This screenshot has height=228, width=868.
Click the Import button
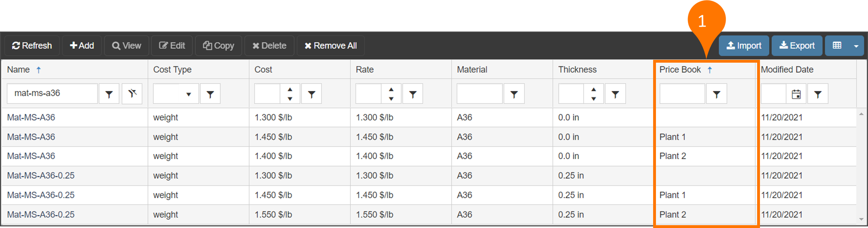click(x=744, y=46)
